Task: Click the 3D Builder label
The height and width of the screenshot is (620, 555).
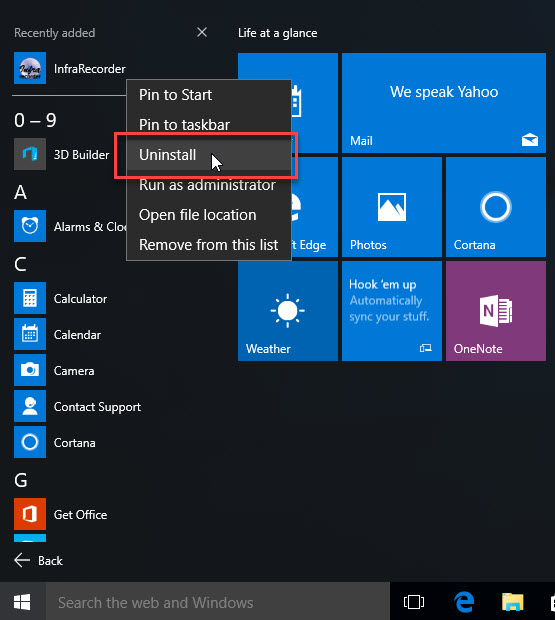Action: click(x=81, y=155)
